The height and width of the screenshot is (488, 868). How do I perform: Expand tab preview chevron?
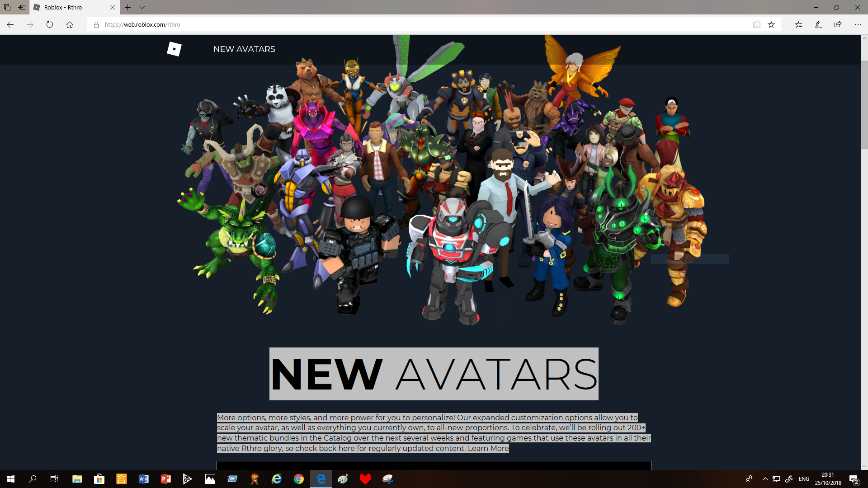[142, 7]
